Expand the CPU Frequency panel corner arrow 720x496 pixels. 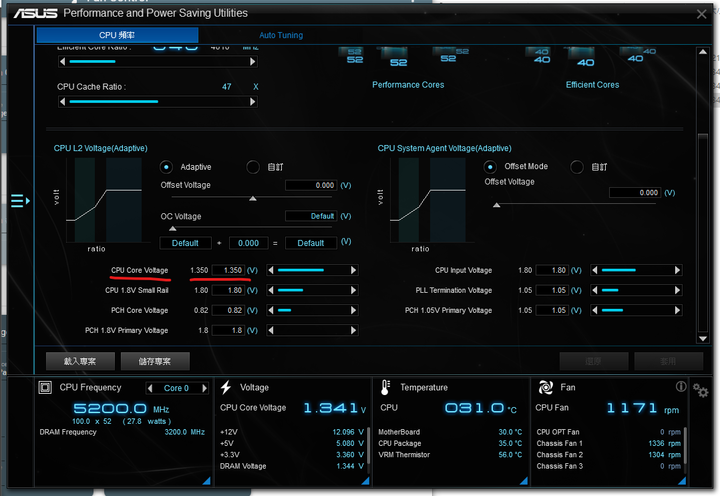[x=206, y=481]
